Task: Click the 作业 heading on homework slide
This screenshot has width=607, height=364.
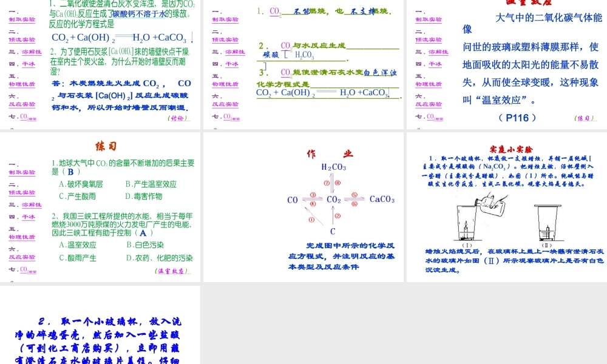Action: click(330, 154)
